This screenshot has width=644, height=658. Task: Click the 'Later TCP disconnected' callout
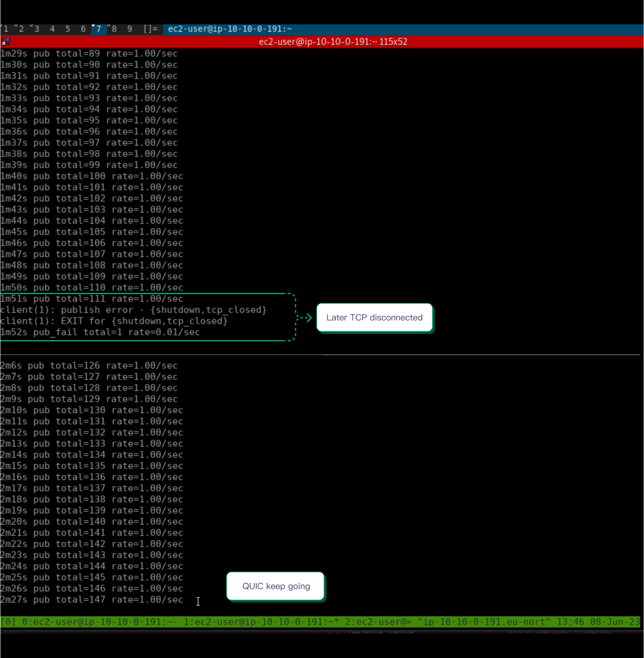pos(374,318)
